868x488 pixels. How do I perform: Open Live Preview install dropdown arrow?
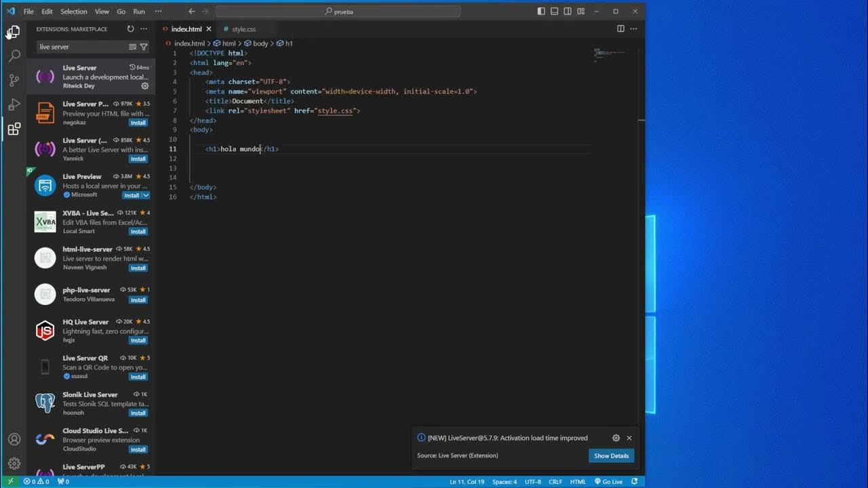point(146,195)
